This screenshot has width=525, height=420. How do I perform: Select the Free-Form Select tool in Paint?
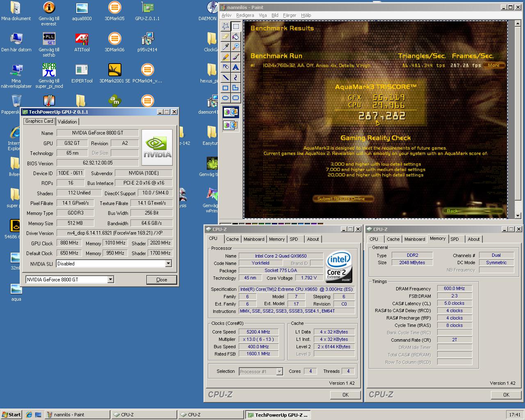point(226,26)
